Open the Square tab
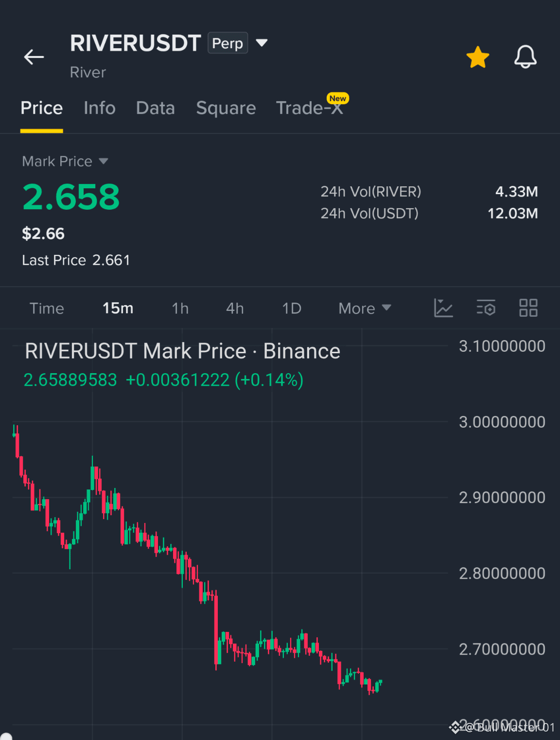 coord(226,108)
